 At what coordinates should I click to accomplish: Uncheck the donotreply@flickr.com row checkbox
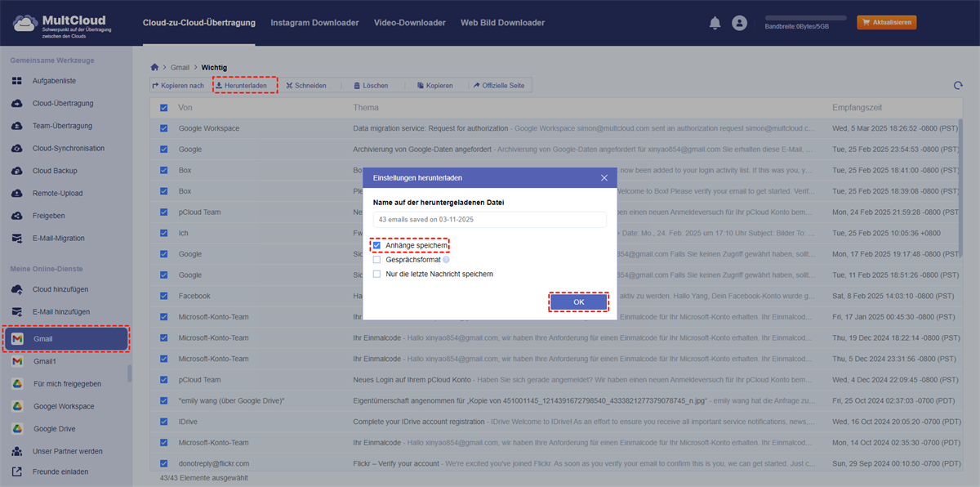pos(164,463)
